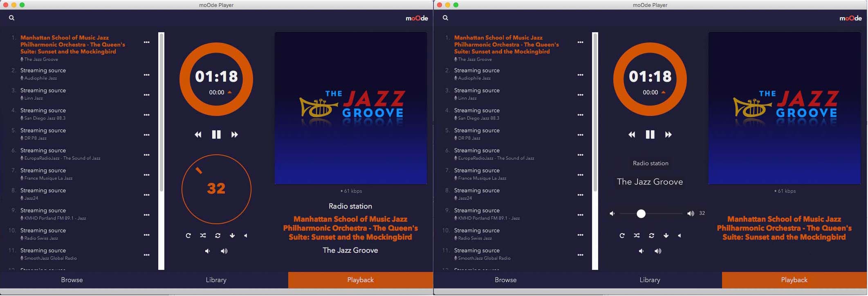Open options menu for Linn Jazz, left window
This screenshot has height=296, width=868.
pos(147,95)
